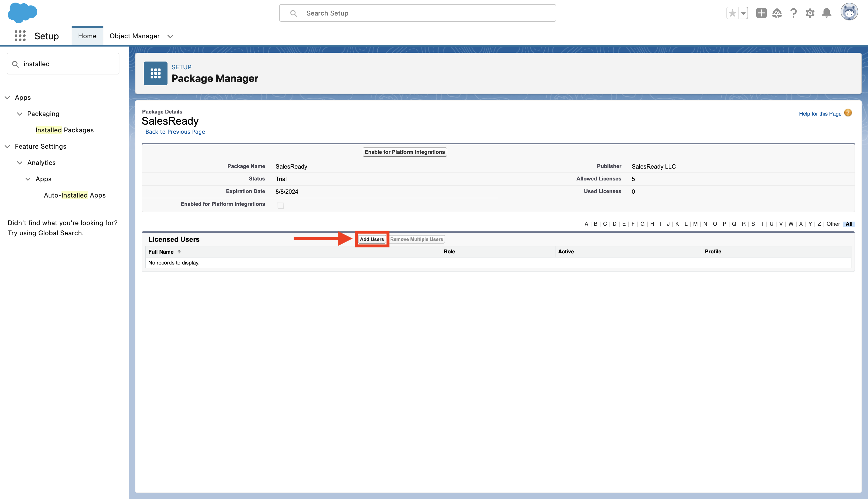Screen dimensions: 868x499
Task: Switch to the Home tab
Action: tap(87, 36)
